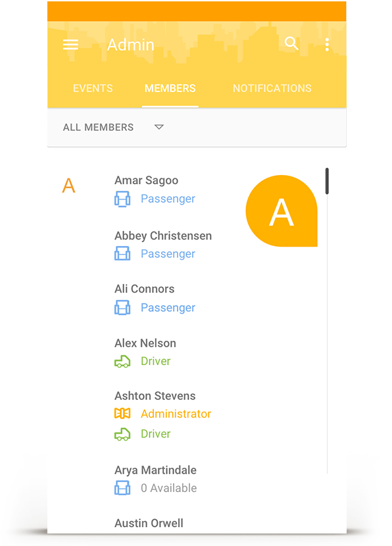392x546 pixels.
Task: Select the Members tab
Action: (170, 88)
